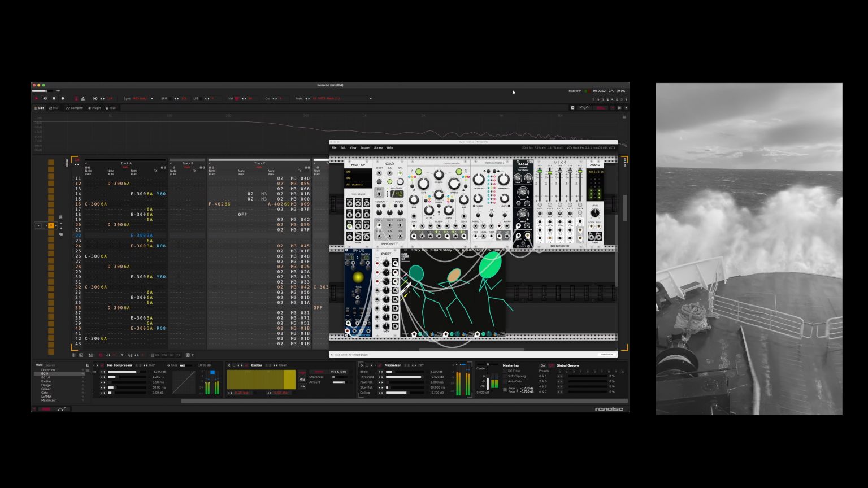Enable the Soft Clipping checkbox
The width and height of the screenshot is (868, 488).
[505, 376]
